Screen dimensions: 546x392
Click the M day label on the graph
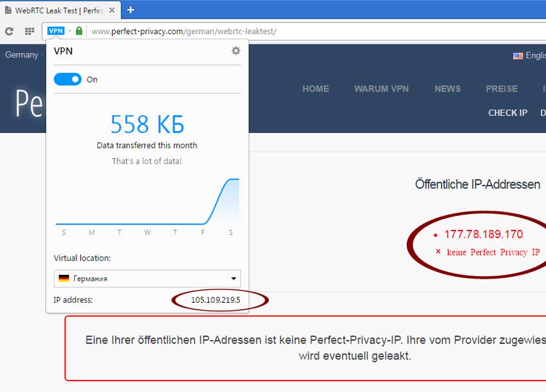(x=92, y=232)
